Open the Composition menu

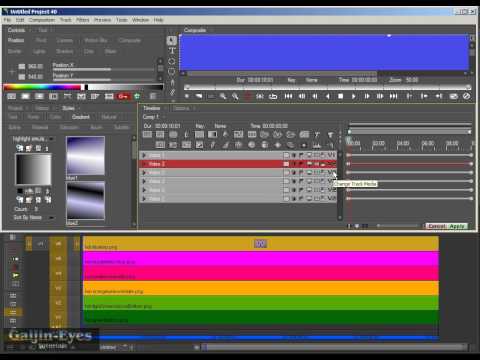[42, 20]
